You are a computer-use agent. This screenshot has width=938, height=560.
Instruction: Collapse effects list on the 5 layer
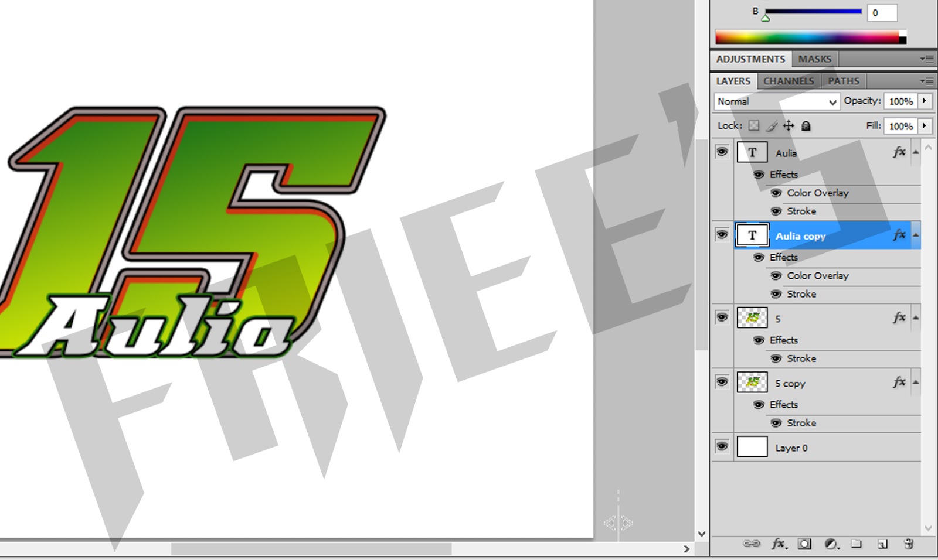click(x=915, y=317)
